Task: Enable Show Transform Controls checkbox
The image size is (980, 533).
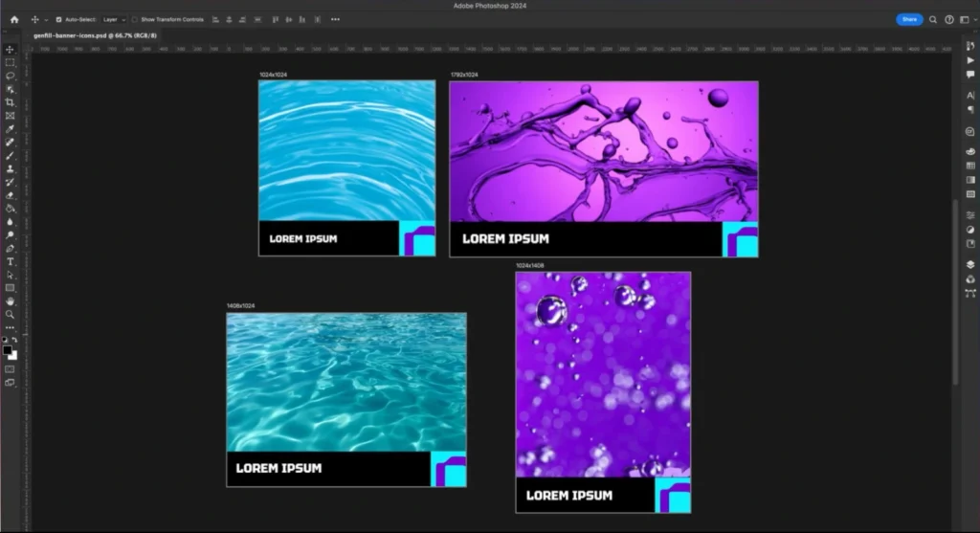Action: [134, 19]
